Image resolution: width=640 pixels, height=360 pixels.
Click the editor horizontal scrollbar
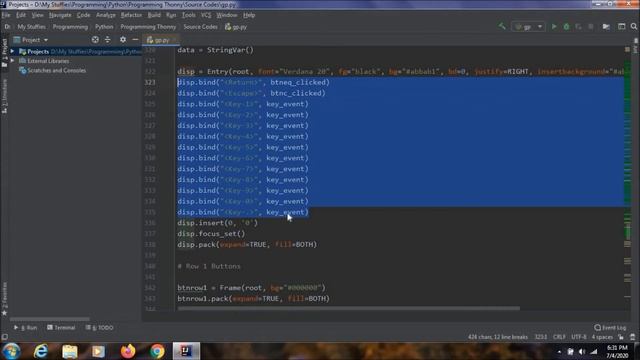coord(349,309)
